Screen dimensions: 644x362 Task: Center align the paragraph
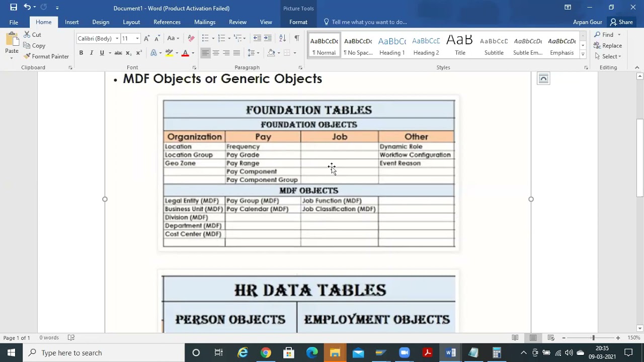coord(216,53)
